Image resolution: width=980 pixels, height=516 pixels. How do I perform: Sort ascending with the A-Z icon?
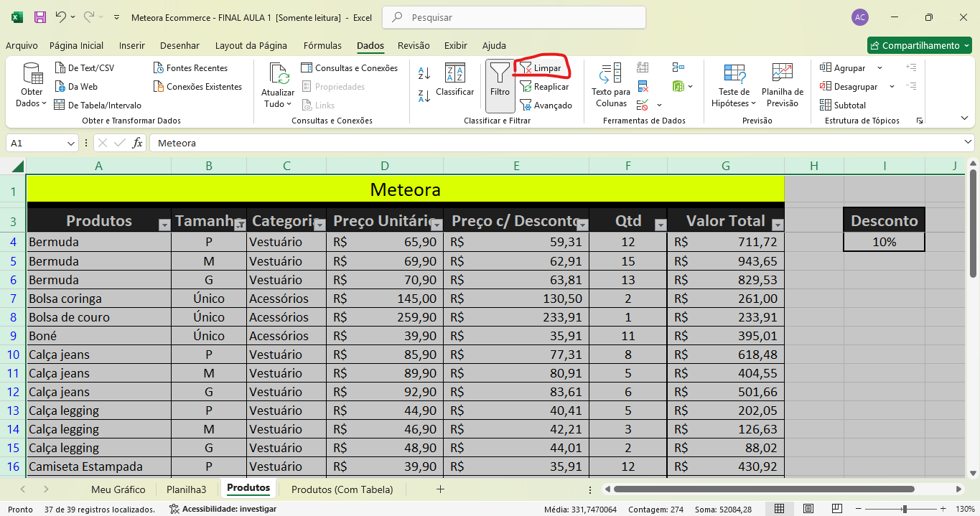click(424, 73)
